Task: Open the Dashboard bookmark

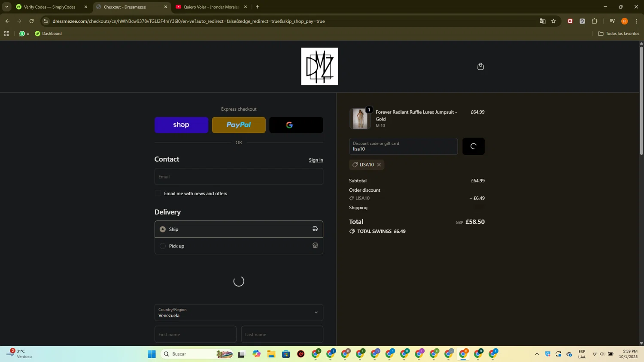Action: coord(48,33)
